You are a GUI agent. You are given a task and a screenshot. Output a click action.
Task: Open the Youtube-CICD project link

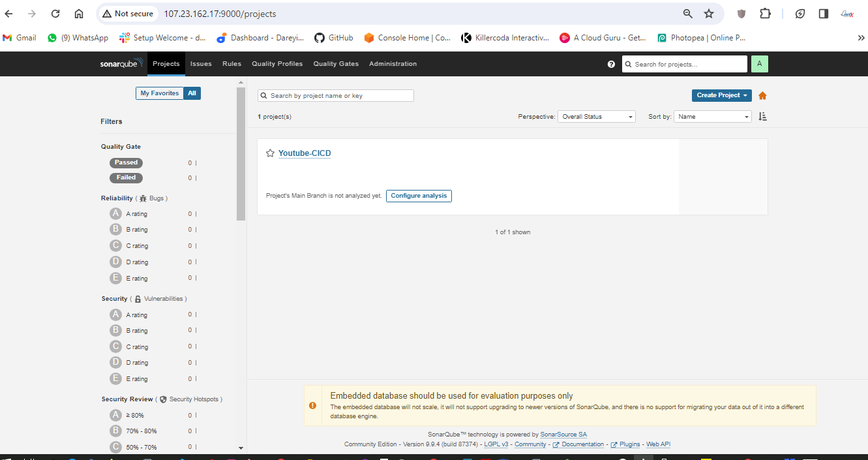tap(305, 153)
